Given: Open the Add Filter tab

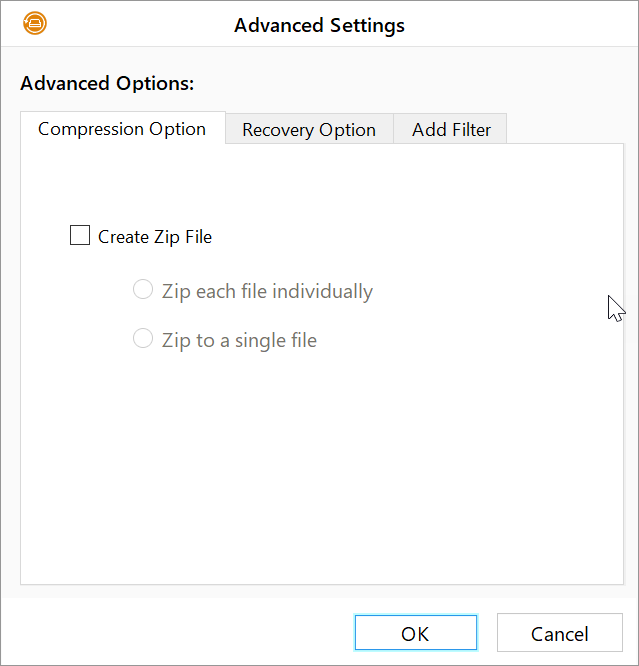Looking at the screenshot, I should [x=450, y=129].
